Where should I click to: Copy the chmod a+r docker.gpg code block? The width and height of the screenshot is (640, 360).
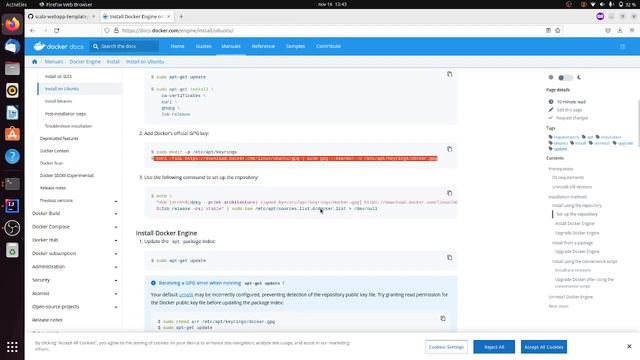443,318
